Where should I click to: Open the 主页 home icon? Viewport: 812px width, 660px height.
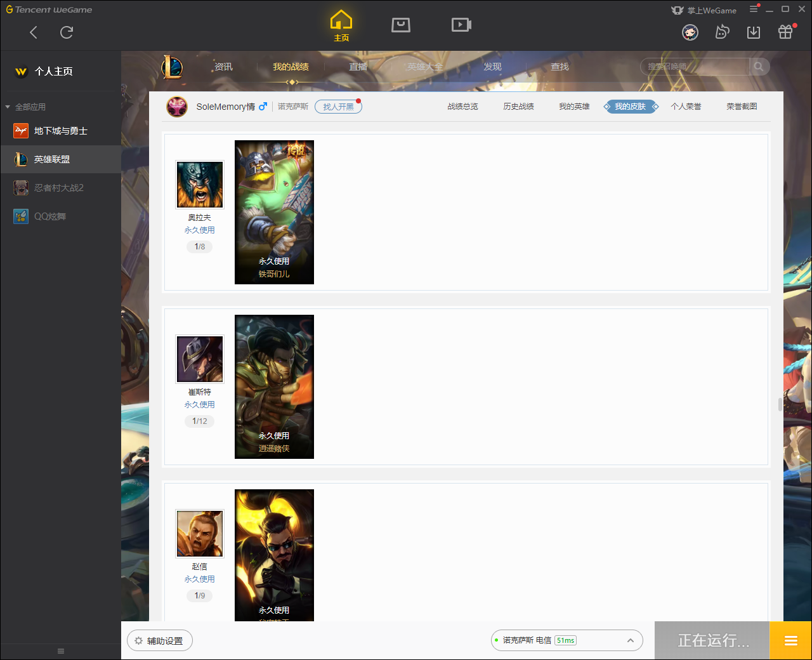tap(341, 26)
